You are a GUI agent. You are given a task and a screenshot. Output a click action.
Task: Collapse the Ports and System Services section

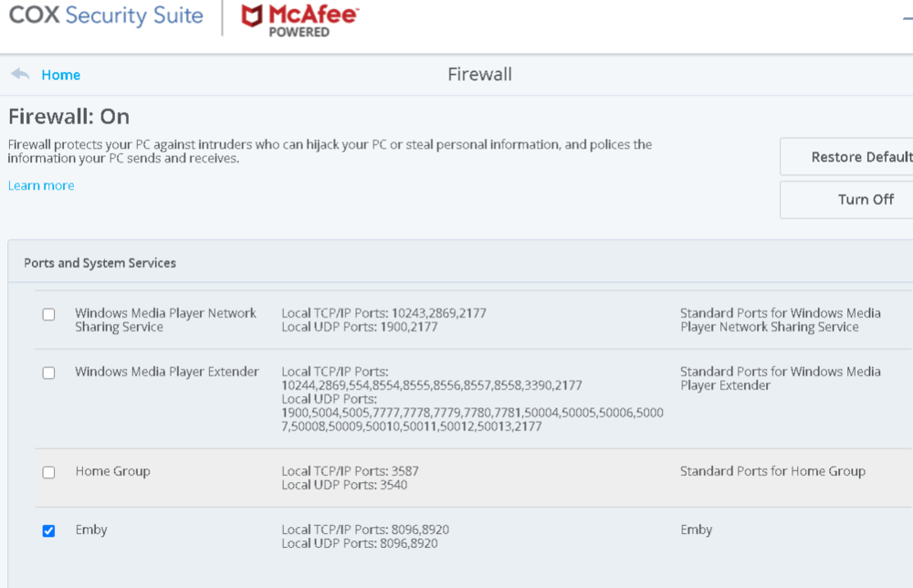[100, 263]
